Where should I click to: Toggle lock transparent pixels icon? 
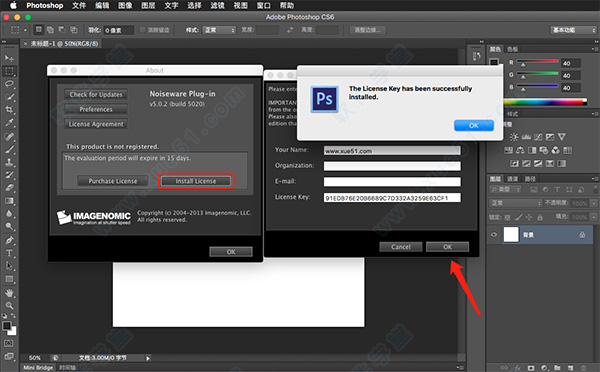point(507,217)
